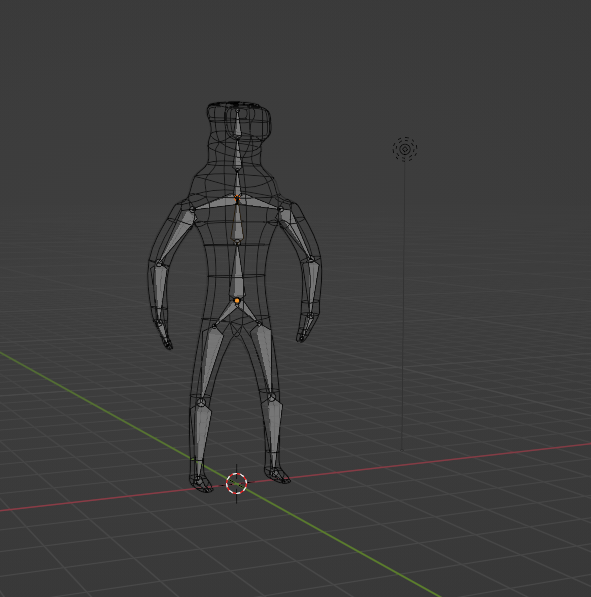Image resolution: width=591 pixels, height=597 pixels.
Task: Select the forearm bone on view's left
Action: (x=160, y=292)
